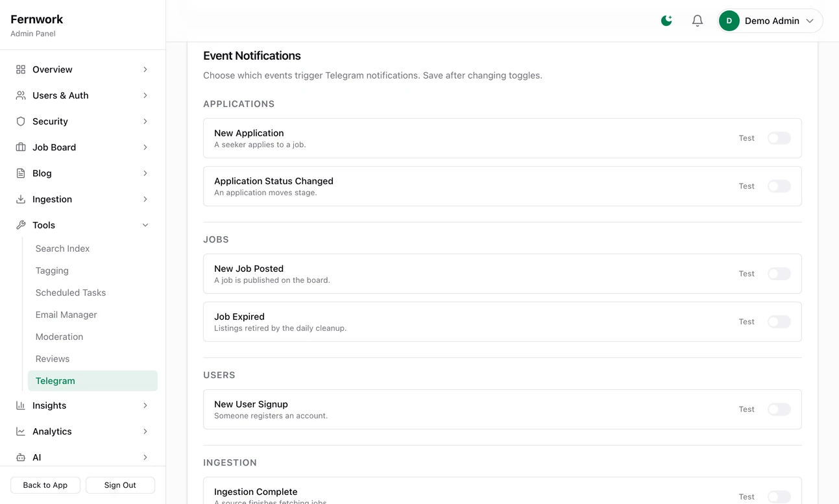This screenshot has width=839, height=504.
Task: Toggle New User Signup notifications
Action: (x=779, y=409)
